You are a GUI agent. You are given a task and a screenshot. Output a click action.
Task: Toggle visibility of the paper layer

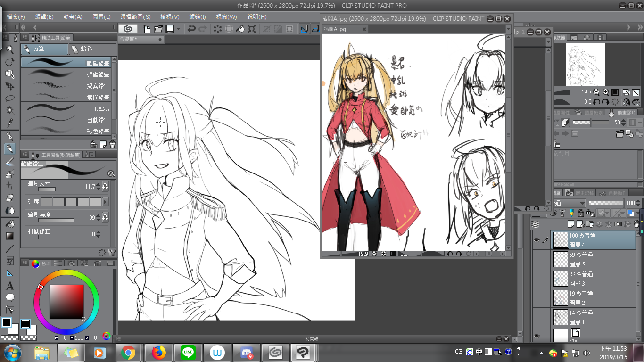click(536, 336)
